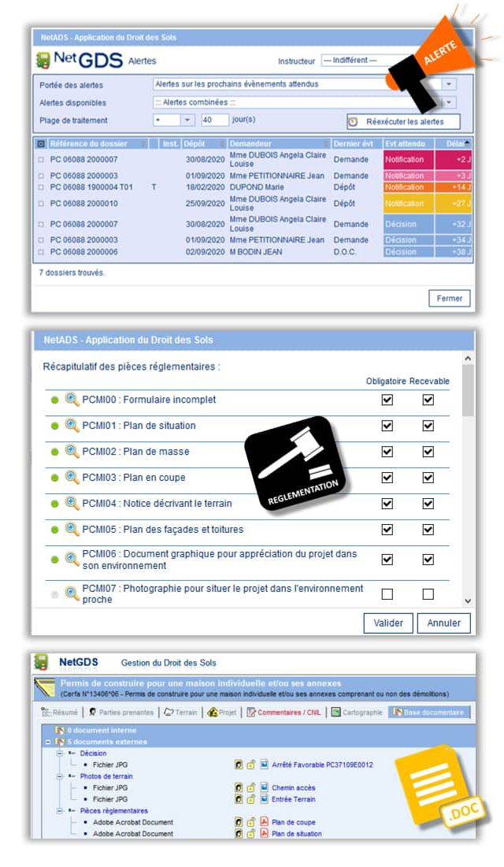Sort by the Référence du dossier column header

(98, 143)
